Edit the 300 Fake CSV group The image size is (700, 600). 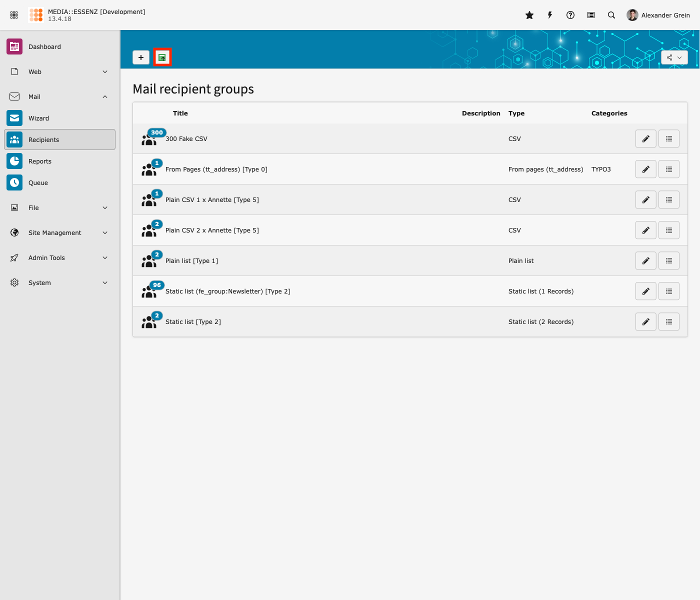click(x=645, y=139)
